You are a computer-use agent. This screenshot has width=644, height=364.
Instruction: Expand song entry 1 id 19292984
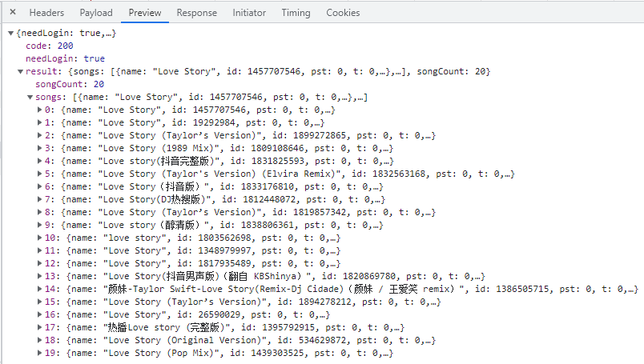pyautogui.click(x=40, y=122)
